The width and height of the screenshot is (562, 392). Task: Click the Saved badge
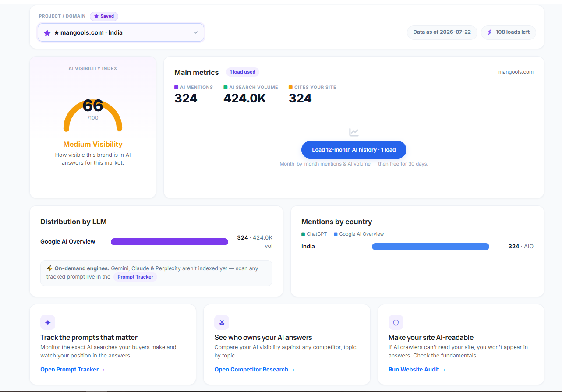pos(104,16)
